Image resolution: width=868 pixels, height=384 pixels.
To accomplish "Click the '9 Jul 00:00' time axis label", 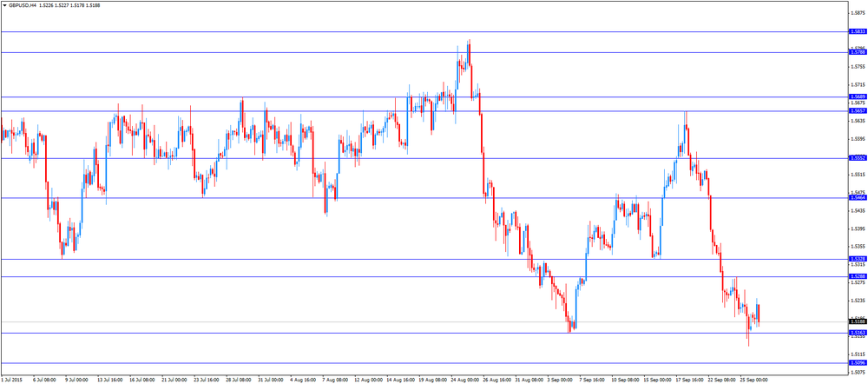I will coord(76,381).
